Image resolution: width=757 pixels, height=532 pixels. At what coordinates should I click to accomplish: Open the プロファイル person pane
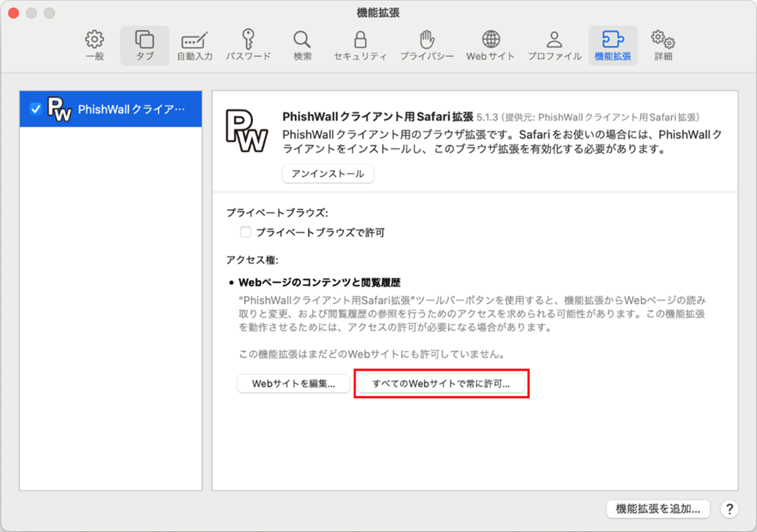click(554, 46)
